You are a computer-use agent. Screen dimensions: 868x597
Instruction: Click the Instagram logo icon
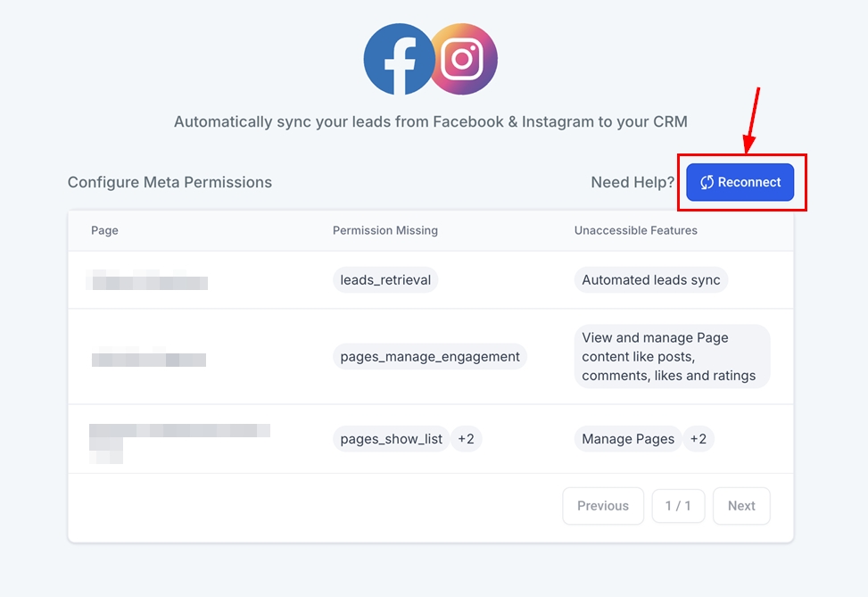point(463,59)
